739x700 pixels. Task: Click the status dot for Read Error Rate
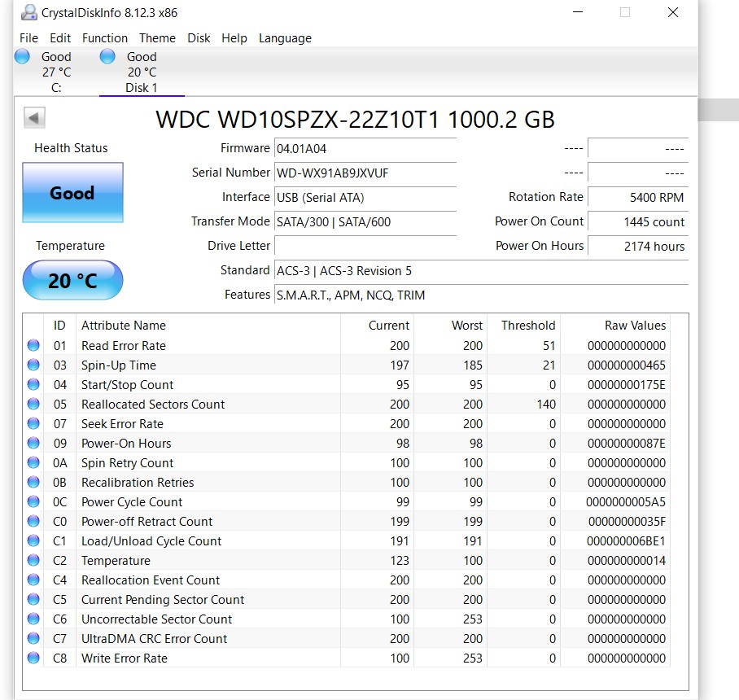[33, 345]
